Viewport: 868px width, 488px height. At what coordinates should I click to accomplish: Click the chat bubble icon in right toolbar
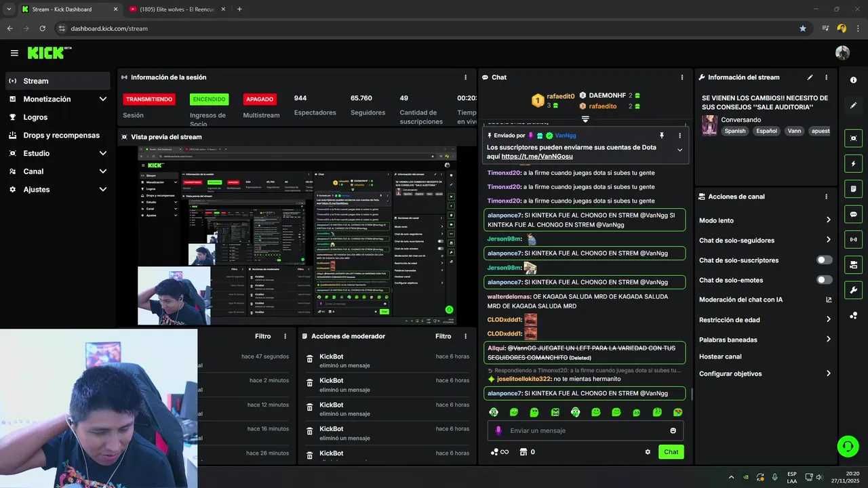(x=853, y=214)
